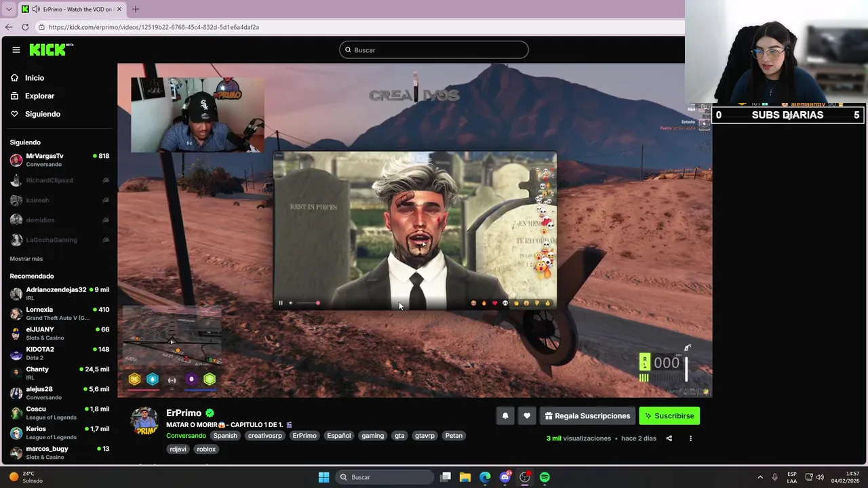Send laughing face reaction in video
This screenshot has height=488, width=868.
pos(473,303)
